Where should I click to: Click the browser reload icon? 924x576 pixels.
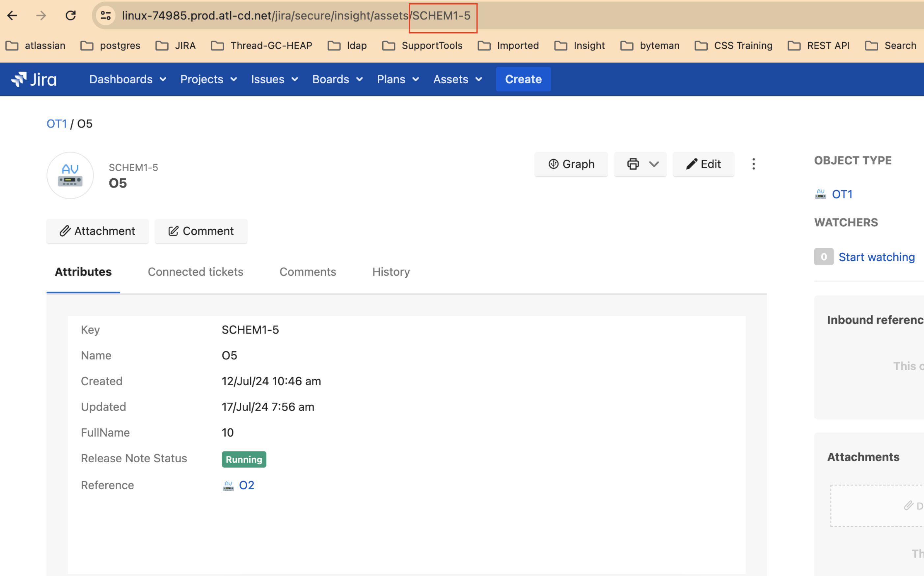[70, 15]
